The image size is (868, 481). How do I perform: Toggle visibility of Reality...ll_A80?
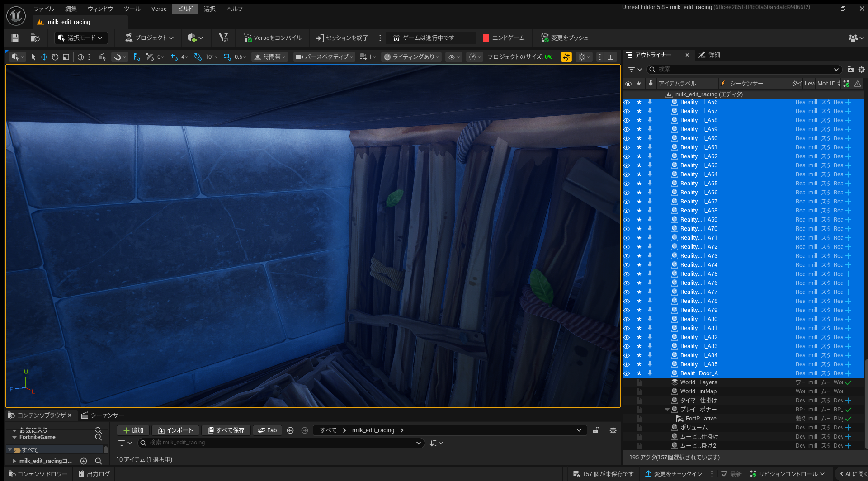click(x=627, y=319)
